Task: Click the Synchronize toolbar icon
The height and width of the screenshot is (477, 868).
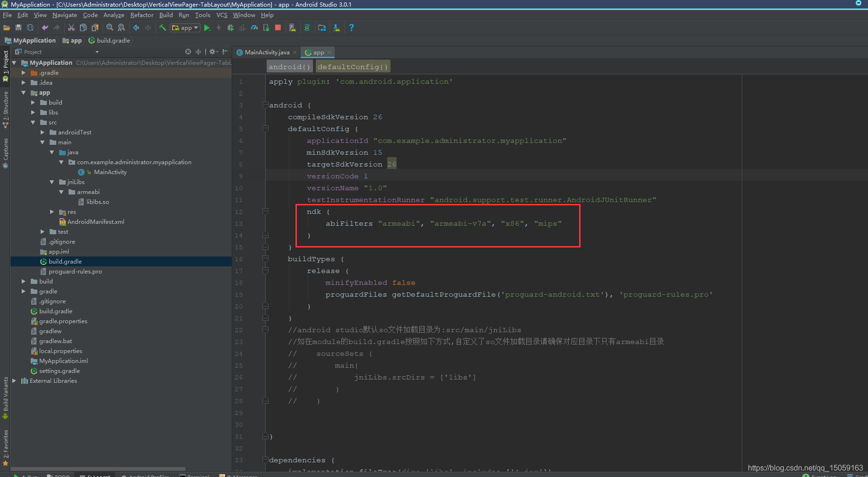Action: (30, 28)
